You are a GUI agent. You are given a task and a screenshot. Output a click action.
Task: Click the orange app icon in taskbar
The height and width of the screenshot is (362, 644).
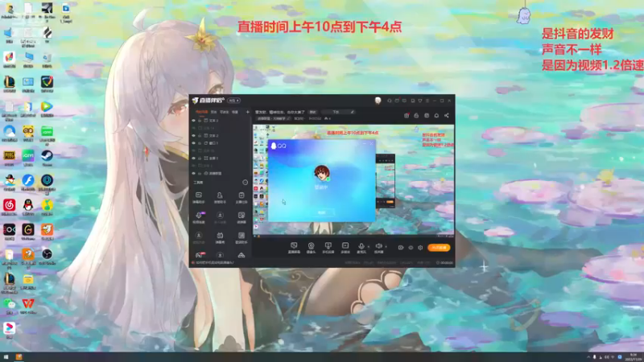(x=19, y=357)
